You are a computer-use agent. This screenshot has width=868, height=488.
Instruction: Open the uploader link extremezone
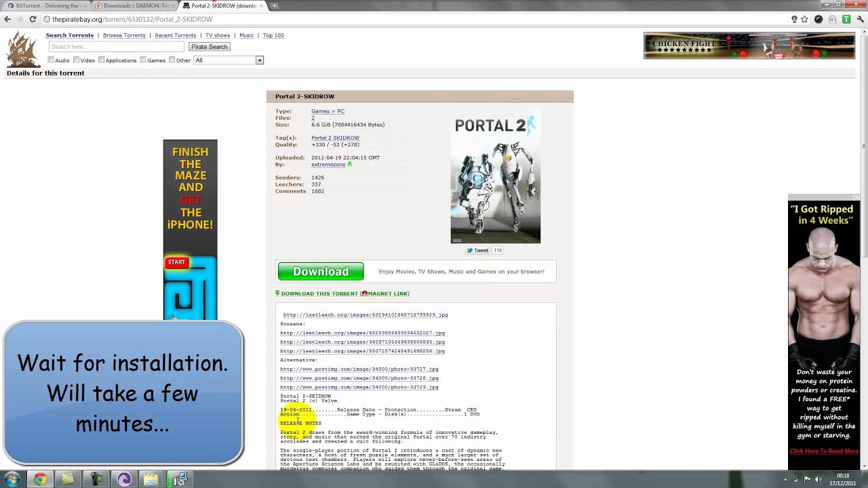pos(328,165)
